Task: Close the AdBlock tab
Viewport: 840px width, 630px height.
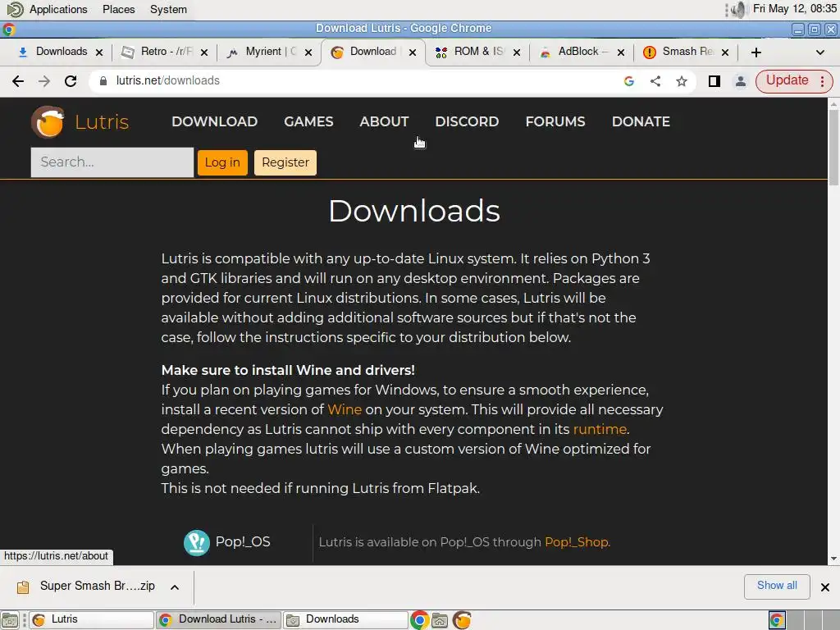Action: click(621, 52)
